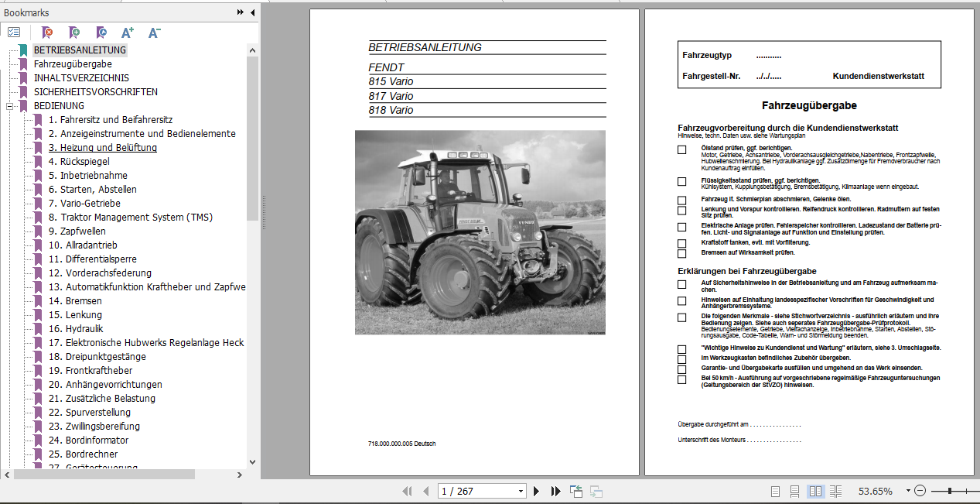Open bookmark 1. Fahrersitz und Beifahrersitz

[111, 120]
